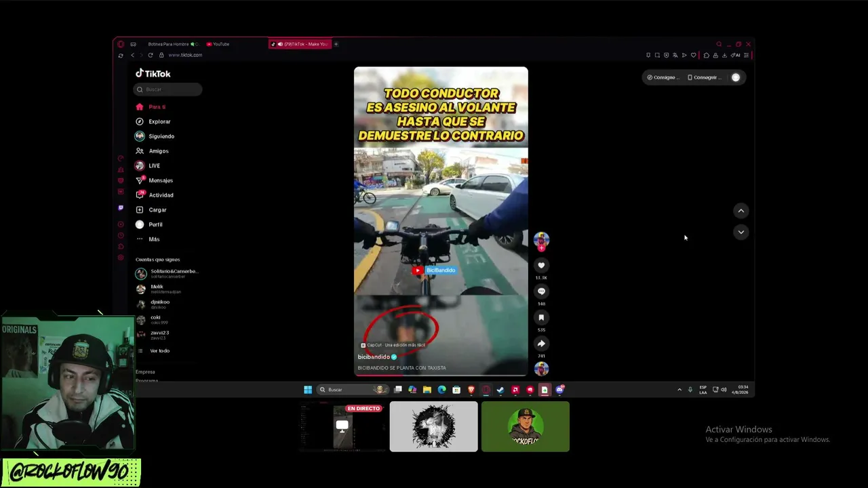Open creator avatar beside the video

pyautogui.click(x=541, y=240)
